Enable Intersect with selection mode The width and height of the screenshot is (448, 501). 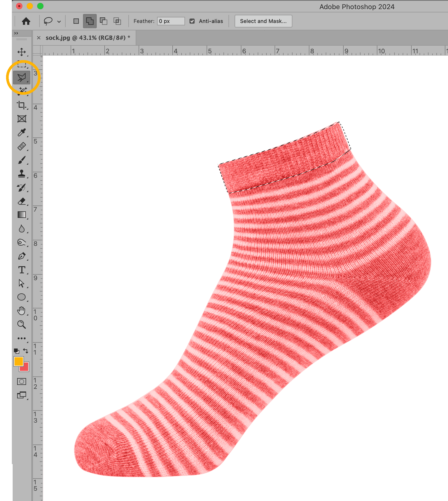117,21
